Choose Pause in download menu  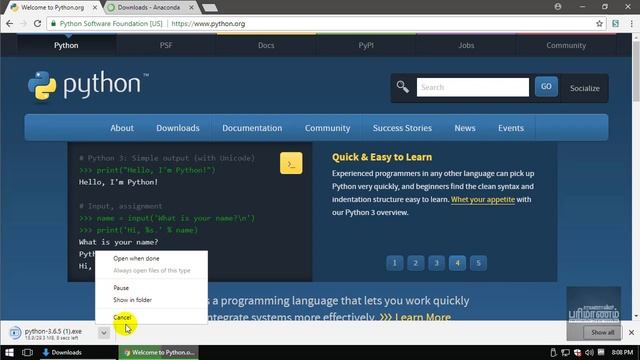click(x=121, y=288)
